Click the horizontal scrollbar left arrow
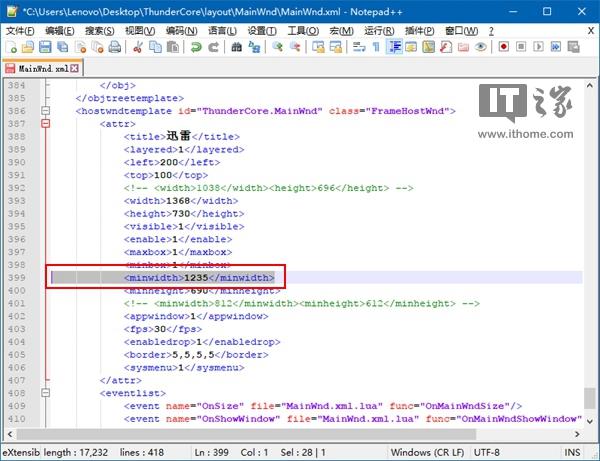 click(x=10, y=434)
